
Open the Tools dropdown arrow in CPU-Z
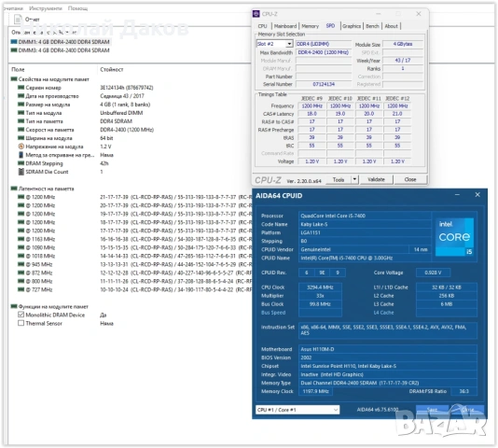tap(354, 179)
